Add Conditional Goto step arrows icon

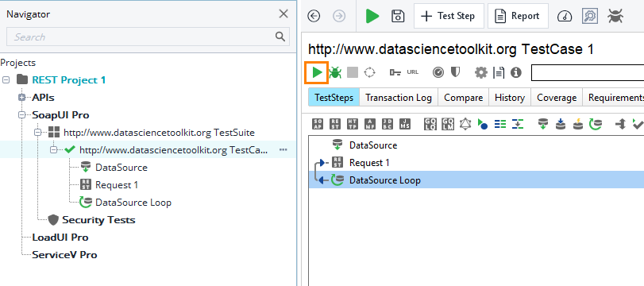(x=620, y=124)
